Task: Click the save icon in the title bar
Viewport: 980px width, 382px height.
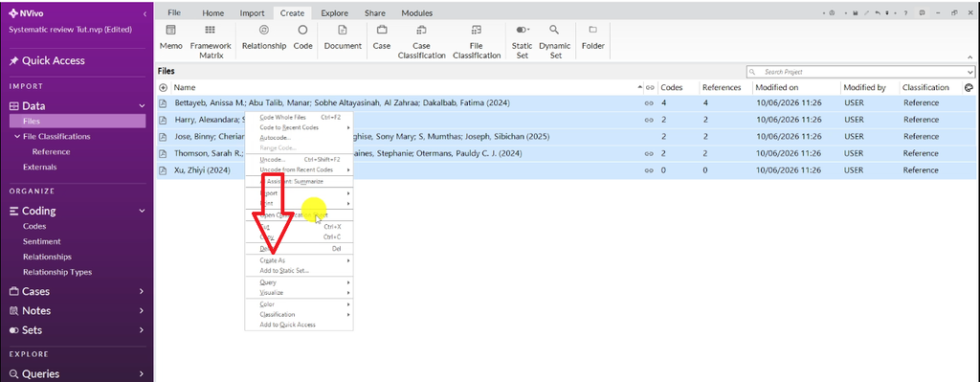Action: [x=855, y=13]
